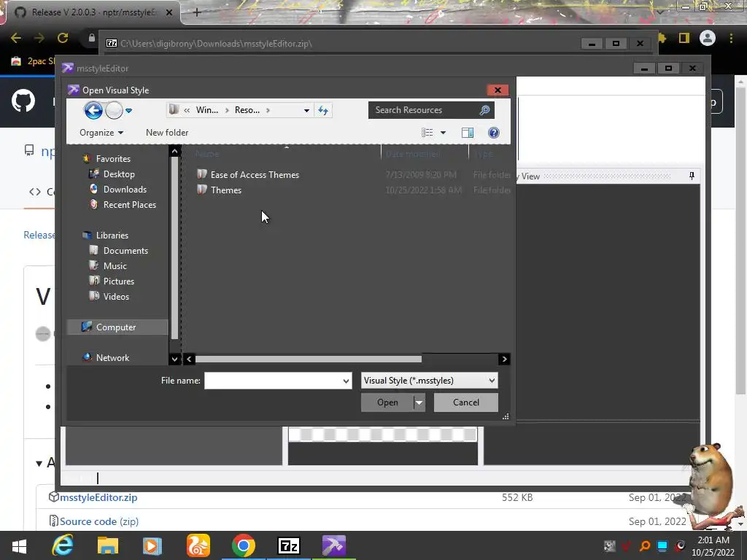Screen dimensions: 747x560
Task: Click the Win... segment in the address path
Action: [x=206, y=110]
